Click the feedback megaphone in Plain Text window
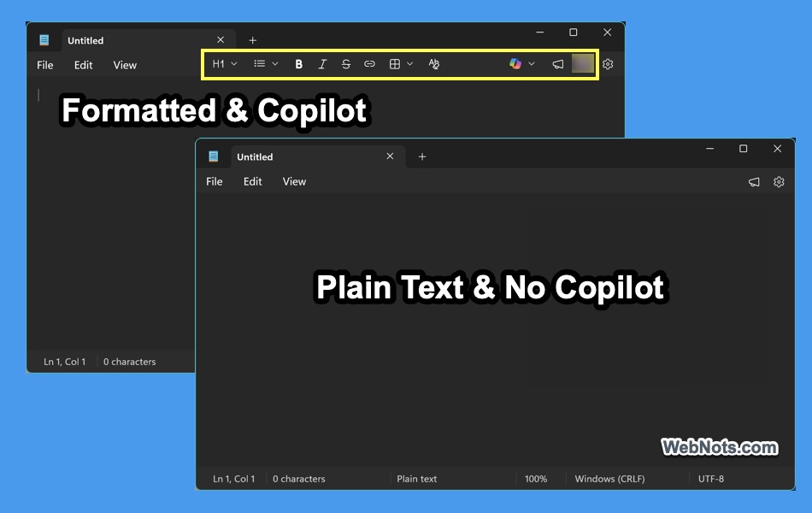 754,182
